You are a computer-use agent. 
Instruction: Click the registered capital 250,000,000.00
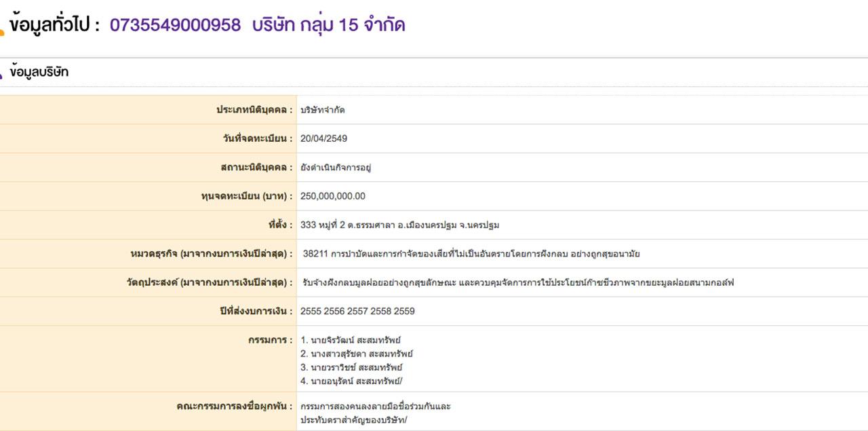click(332, 196)
